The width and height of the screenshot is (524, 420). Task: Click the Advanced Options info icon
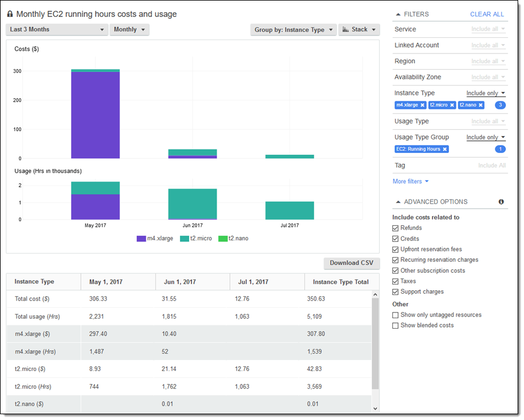pyautogui.click(x=501, y=202)
